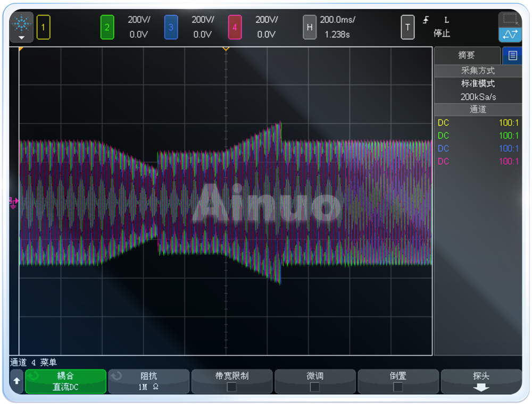Click trigger level L indicator
Image resolution: width=532 pixels, height=404 pixels.
(x=446, y=20)
